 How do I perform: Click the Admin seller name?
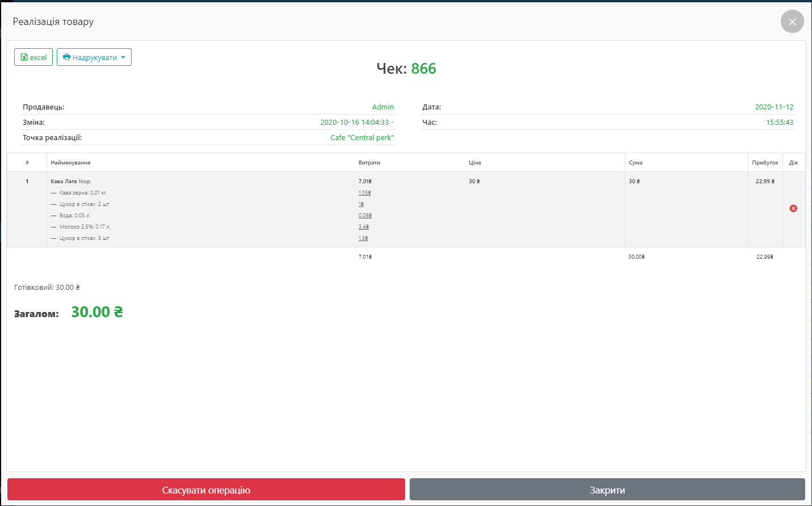(382, 107)
